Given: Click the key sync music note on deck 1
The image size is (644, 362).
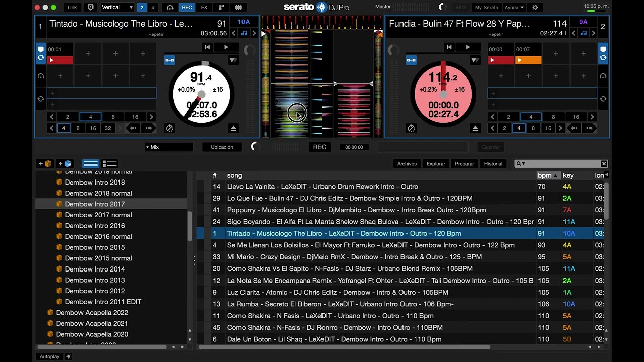Looking at the screenshot, I should pyautogui.click(x=244, y=33).
